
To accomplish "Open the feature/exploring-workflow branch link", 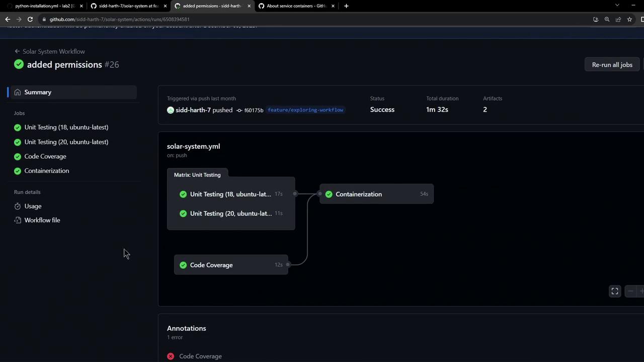I will [305, 110].
